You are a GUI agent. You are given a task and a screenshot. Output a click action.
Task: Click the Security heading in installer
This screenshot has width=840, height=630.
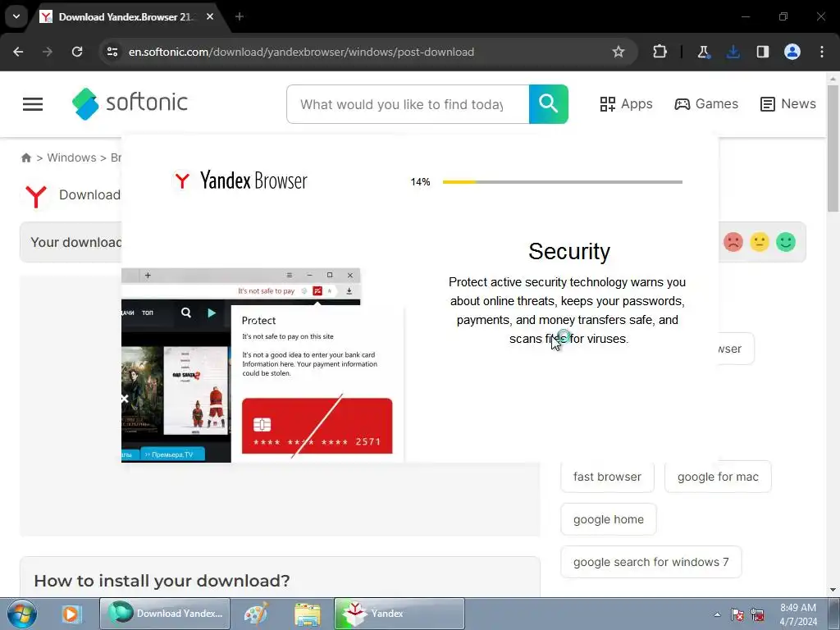click(569, 251)
